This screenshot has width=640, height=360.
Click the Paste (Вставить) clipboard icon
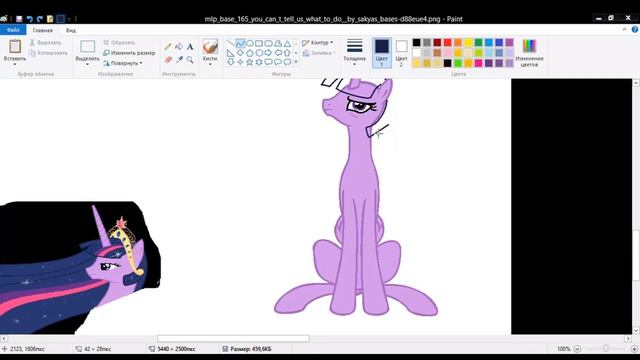(x=15, y=46)
